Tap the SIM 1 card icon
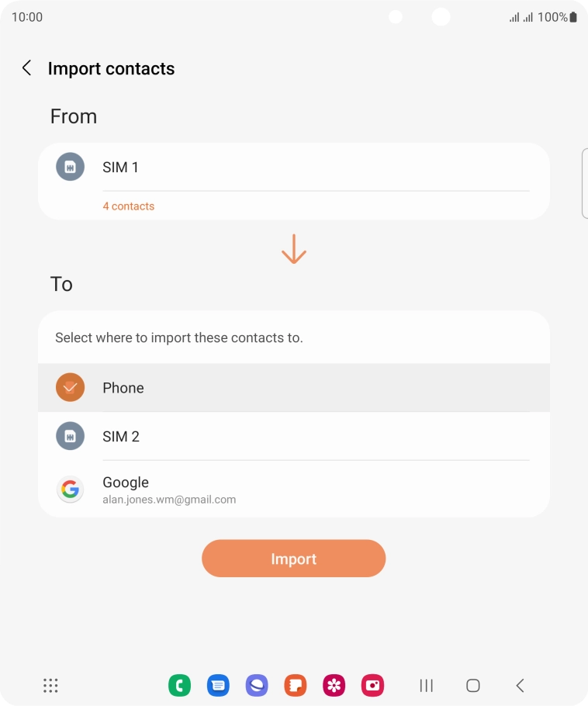The height and width of the screenshot is (706, 588). click(70, 167)
